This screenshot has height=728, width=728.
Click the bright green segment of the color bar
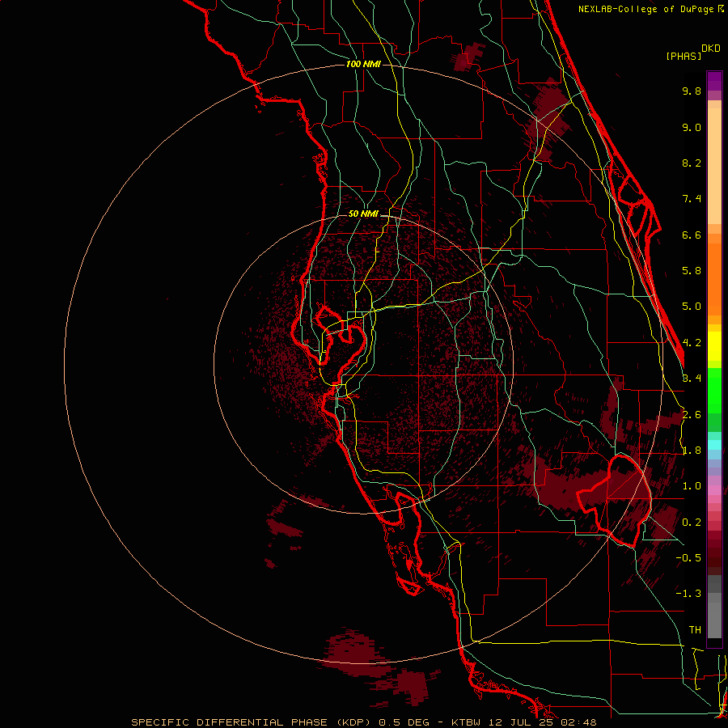point(714,390)
